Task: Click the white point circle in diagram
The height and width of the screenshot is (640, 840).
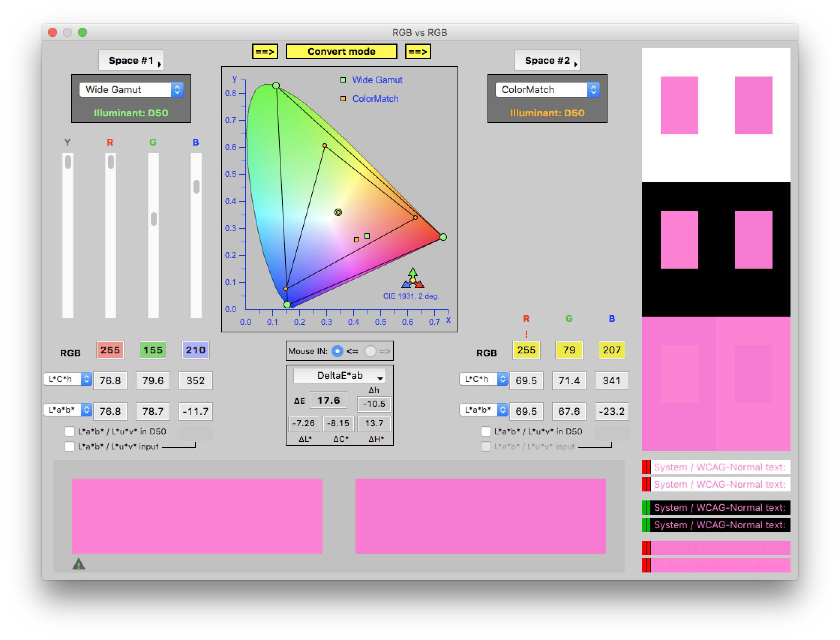Action: [338, 213]
